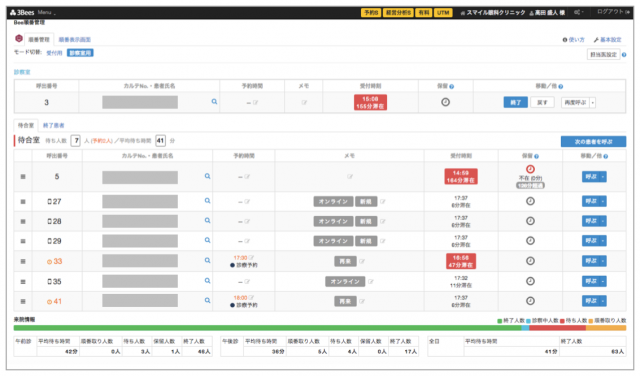Click 次の患者を呼ぶ button
This screenshot has width=640, height=376.
click(x=593, y=142)
